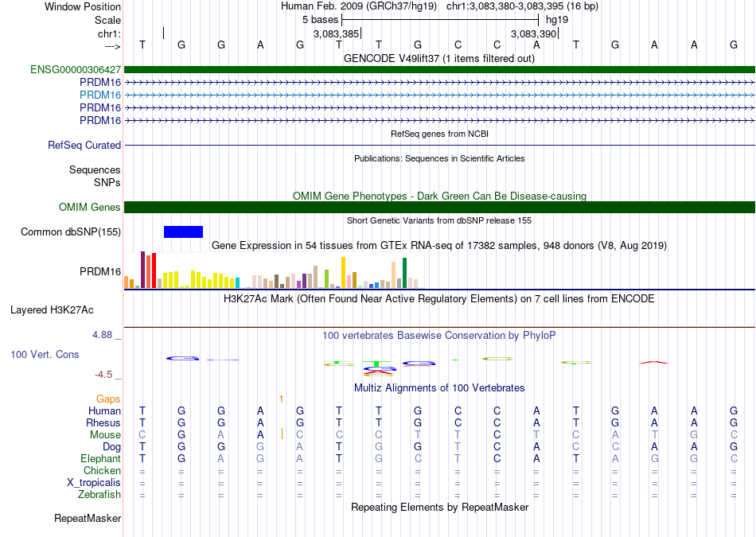The width and height of the screenshot is (756, 537).
Task: Click the -4.5 PhyloP axis value
Action: [103, 375]
